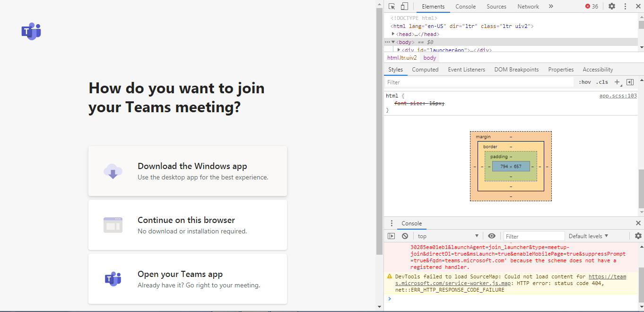Clear the console icon
This screenshot has width=644, height=312.
click(405, 236)
